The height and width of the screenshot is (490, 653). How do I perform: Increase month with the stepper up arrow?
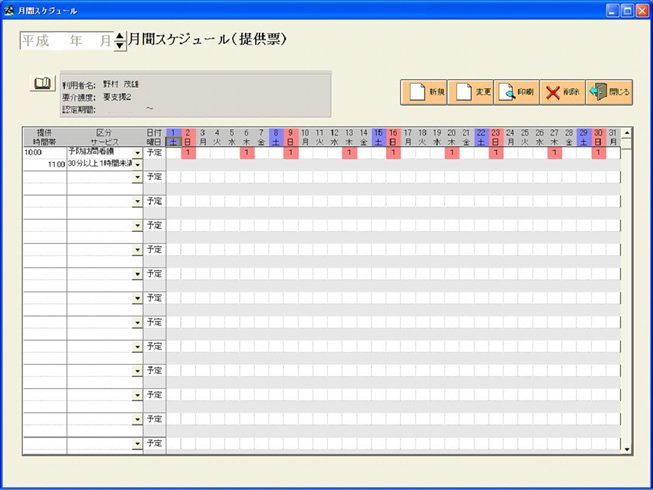[120, 37]
